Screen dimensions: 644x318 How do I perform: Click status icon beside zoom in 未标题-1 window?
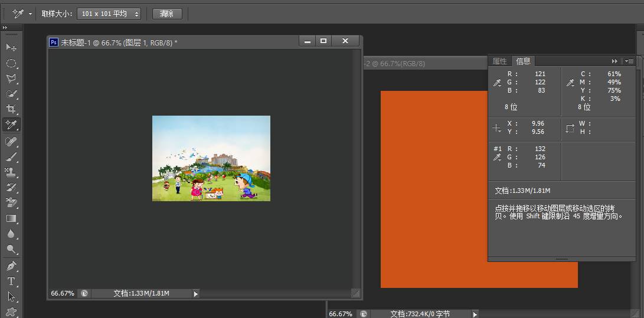(84, 293)
